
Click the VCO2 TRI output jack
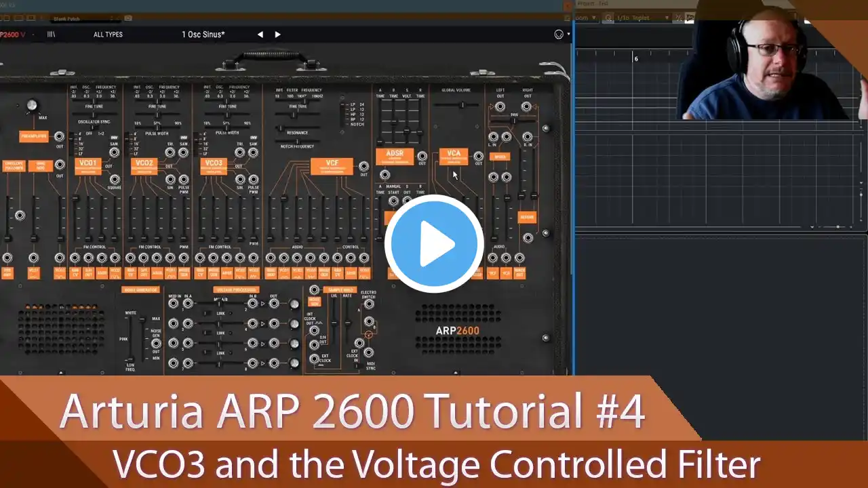170,153
